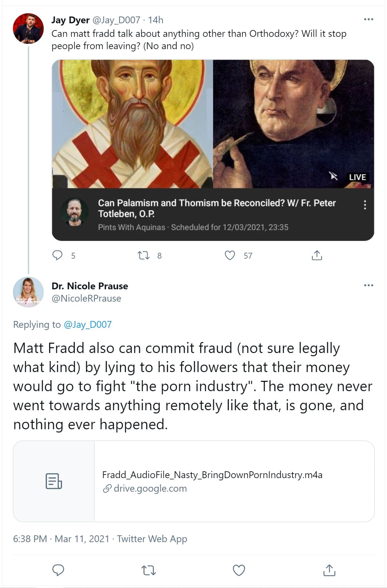The image size is (387, 588).
Task: Click reply icon on Jay Dyer's tweet
Action: coord(58,255)
